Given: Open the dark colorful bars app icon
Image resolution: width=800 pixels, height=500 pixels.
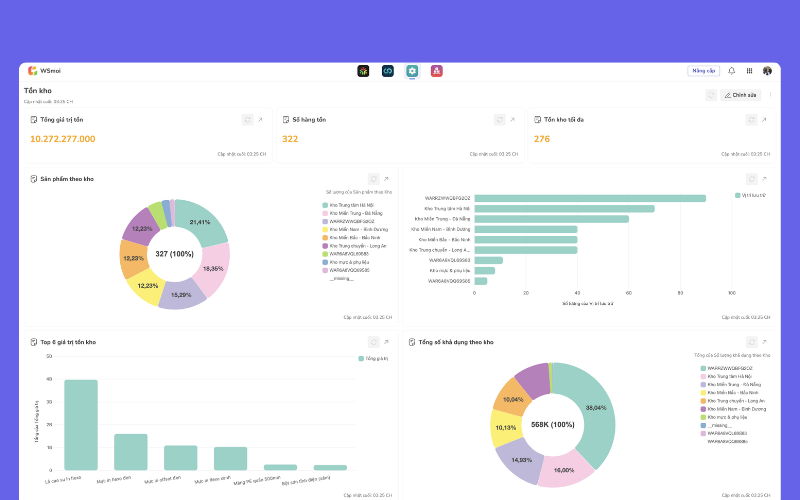Looking at the screenshot, I should [363, 71].
